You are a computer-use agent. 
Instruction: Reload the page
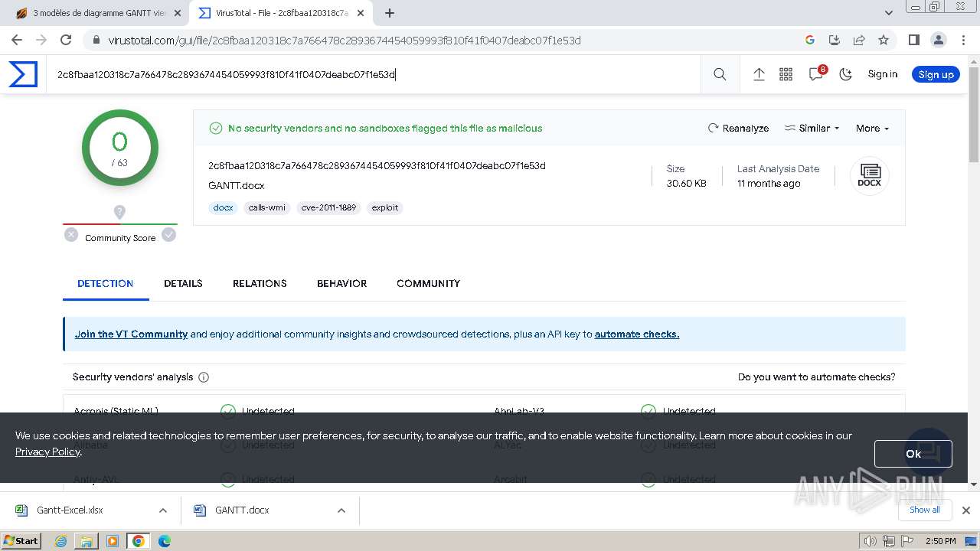(66, 40)
